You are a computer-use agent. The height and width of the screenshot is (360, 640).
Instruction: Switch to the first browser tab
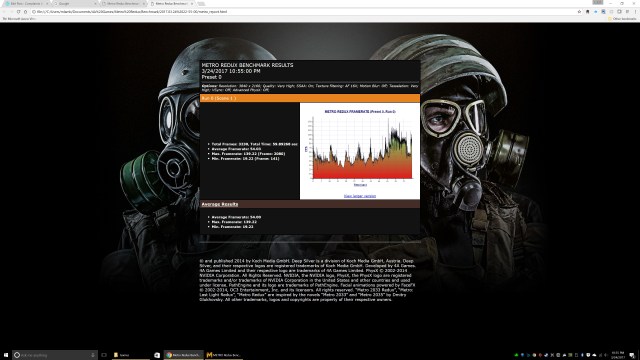pos(27,4)
